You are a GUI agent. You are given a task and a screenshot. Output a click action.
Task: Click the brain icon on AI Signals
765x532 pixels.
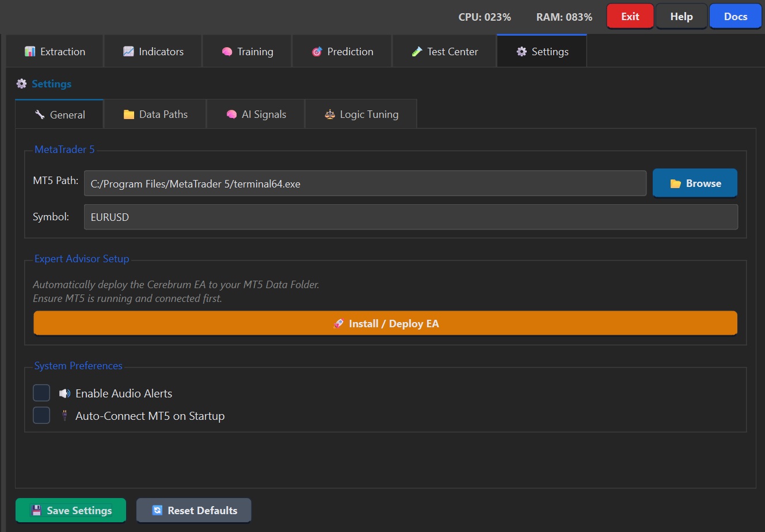click(231, 114)
